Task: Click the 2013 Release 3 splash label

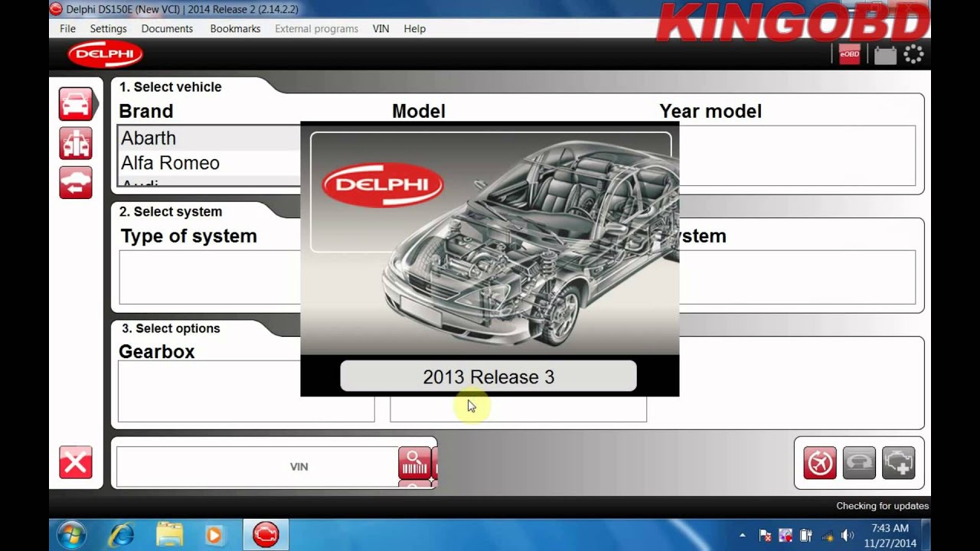Action: [x=488, y=377]
